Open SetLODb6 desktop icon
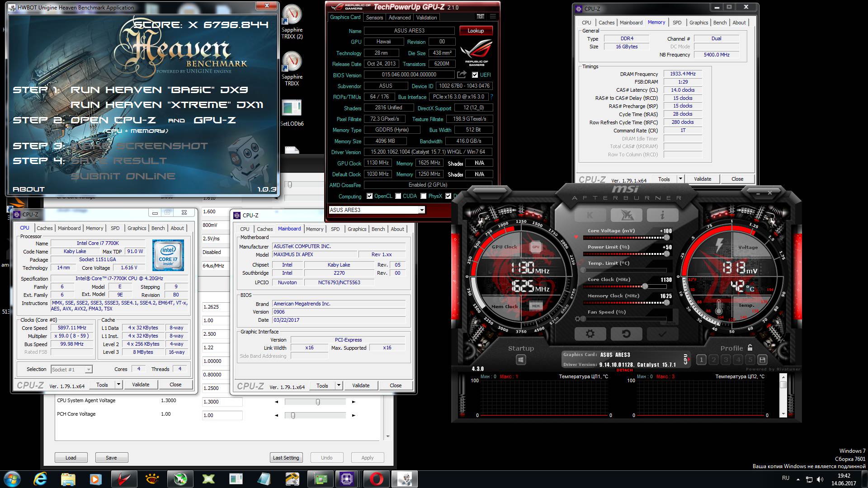Screen dimensions: 868x488 point(292,113)
